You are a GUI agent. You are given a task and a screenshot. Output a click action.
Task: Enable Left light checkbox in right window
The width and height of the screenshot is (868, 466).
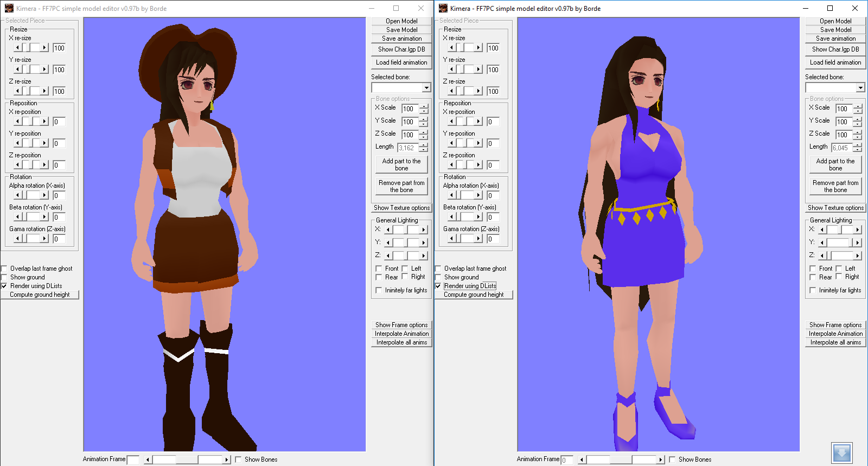tap(839, 269)
